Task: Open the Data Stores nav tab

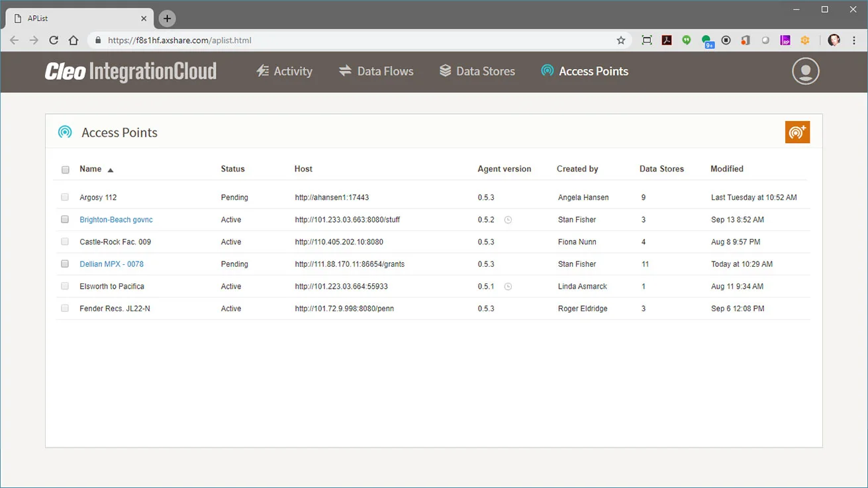Action: [477, 72]
